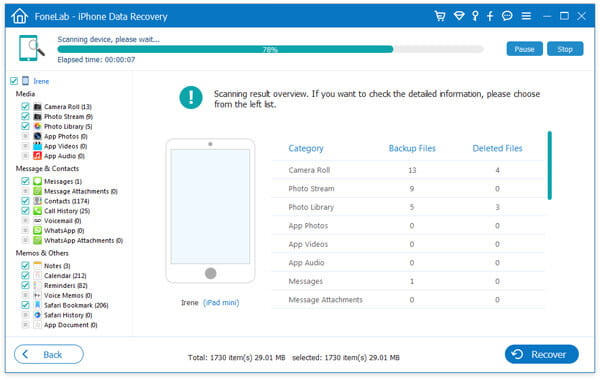Open Call History (25) in the list
This screenshot has width=600, height=379.
(x=67, y=211)
